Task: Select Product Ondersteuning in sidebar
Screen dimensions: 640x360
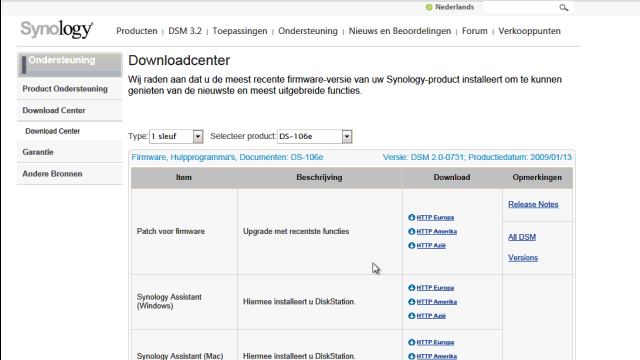Action: (x=70, y=89)
